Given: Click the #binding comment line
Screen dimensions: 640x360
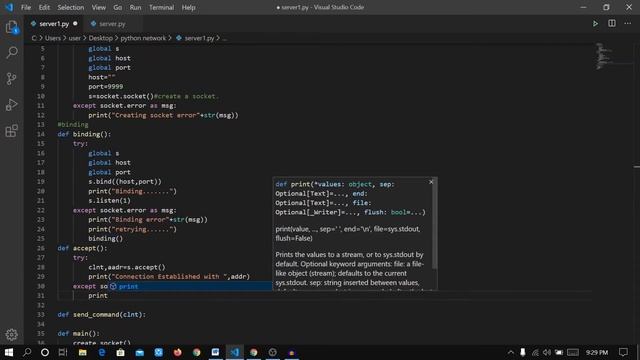Looking at the screenshot, I should click(73, 124).
